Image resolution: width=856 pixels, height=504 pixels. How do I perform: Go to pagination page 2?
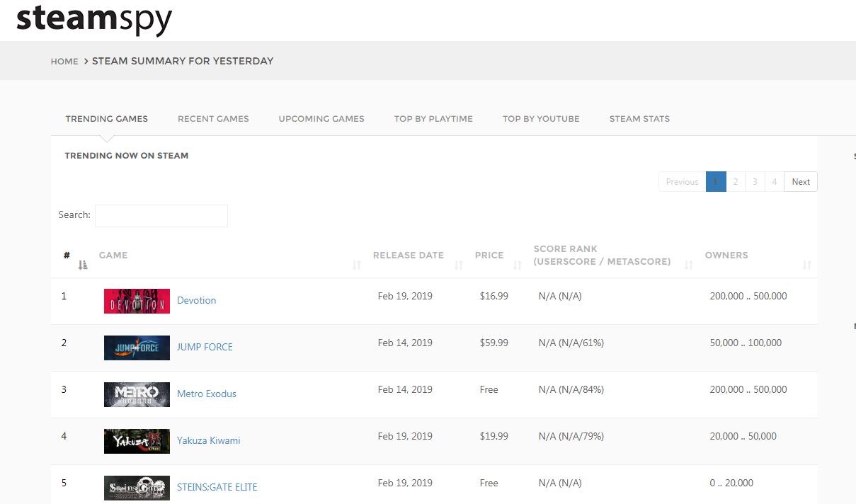pyautogui.click(x=736, y=182)
